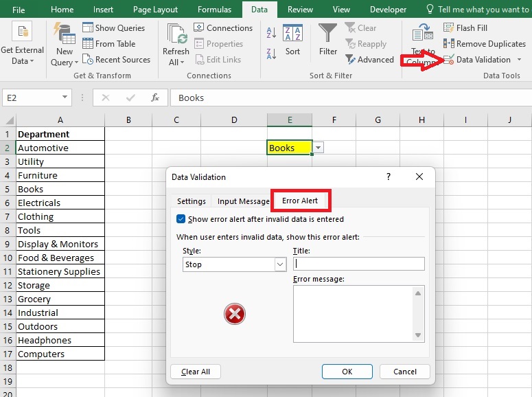Click the Cancel button
The height and width of the screenshot is (397, 532).
405,372
